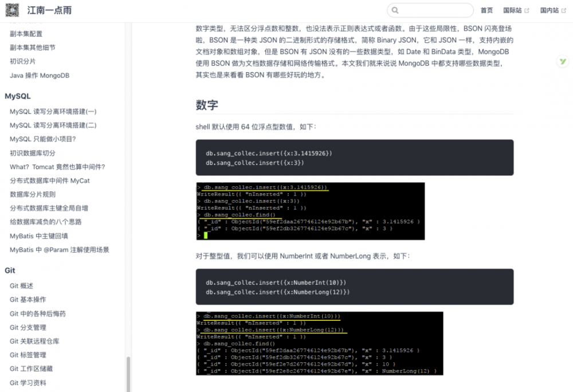Click the QR code site logo

(13, 10)
